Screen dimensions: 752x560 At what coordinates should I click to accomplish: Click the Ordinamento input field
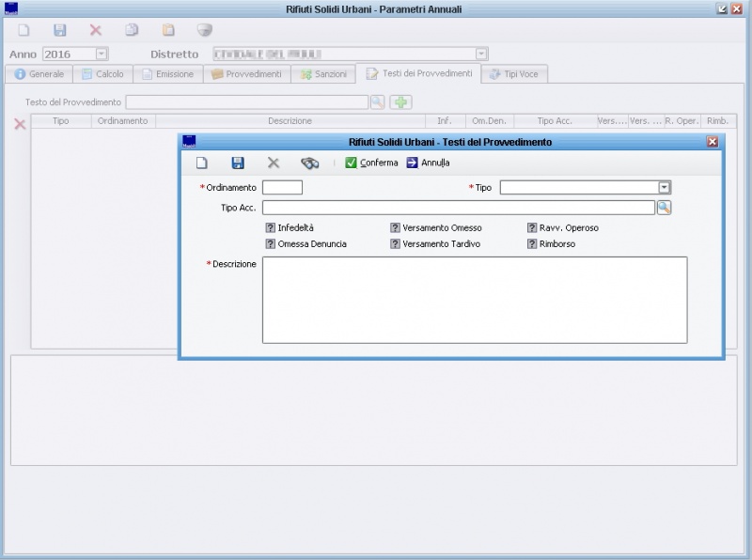(282, 188)
